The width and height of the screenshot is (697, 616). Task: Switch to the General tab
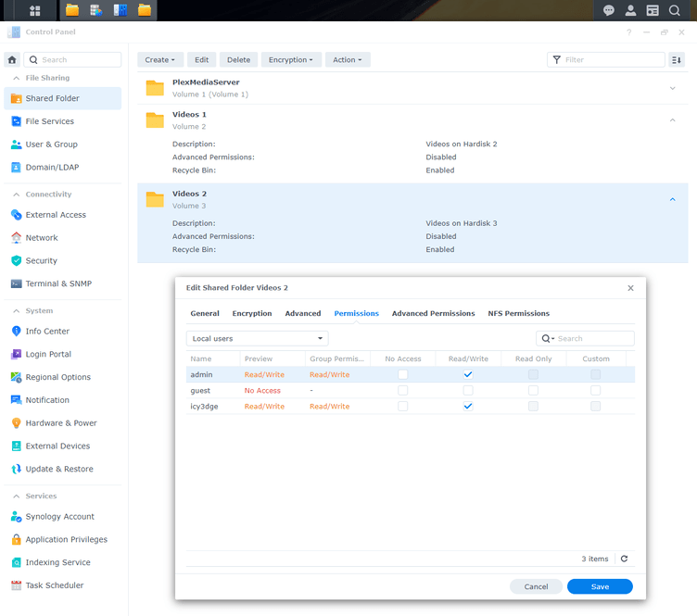coord(205,313)
